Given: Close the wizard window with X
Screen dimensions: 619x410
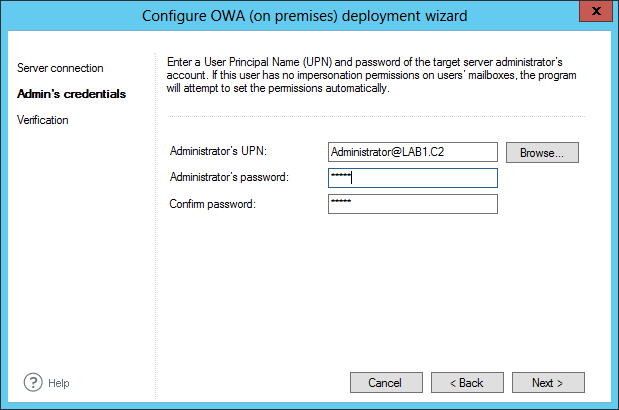Looking at the screenshot, I should pos(596,11).
